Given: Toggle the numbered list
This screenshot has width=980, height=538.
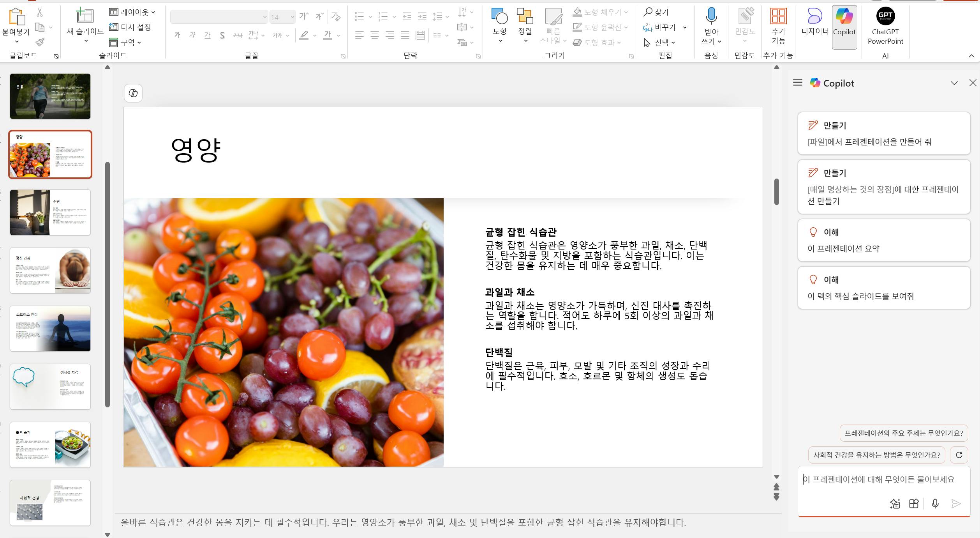Looking at the screenshot, I should tap(382, 16).
